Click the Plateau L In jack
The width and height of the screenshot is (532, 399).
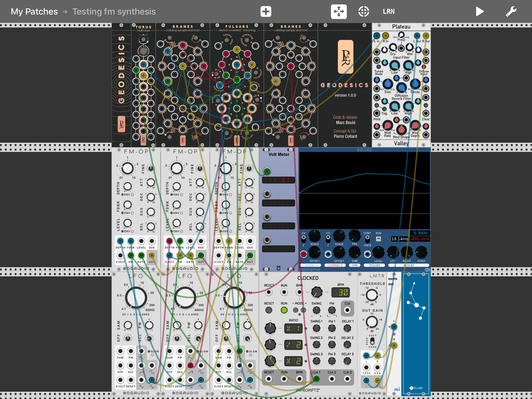point(377,36)
